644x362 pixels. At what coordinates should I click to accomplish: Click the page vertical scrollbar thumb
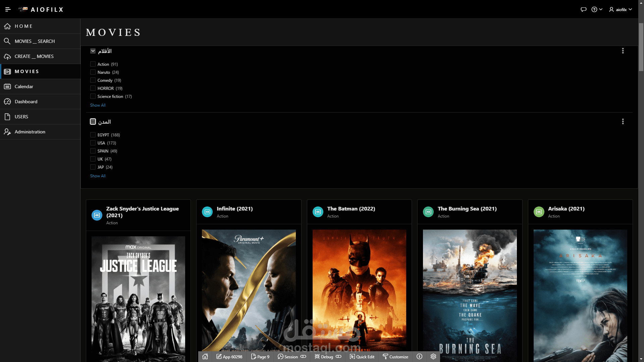(x=641, y=47)
